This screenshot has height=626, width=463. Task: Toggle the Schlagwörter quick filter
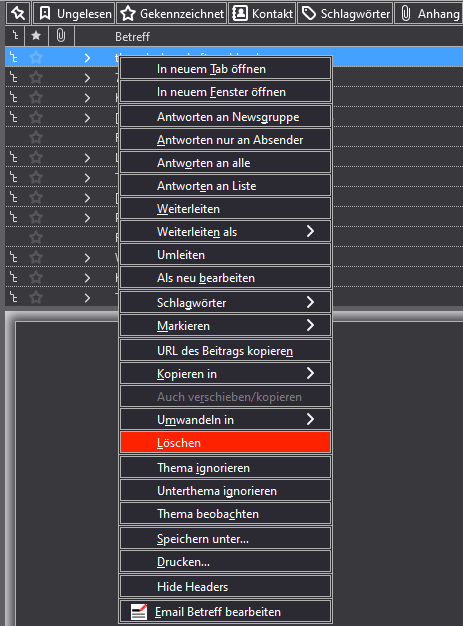point(345,13)
